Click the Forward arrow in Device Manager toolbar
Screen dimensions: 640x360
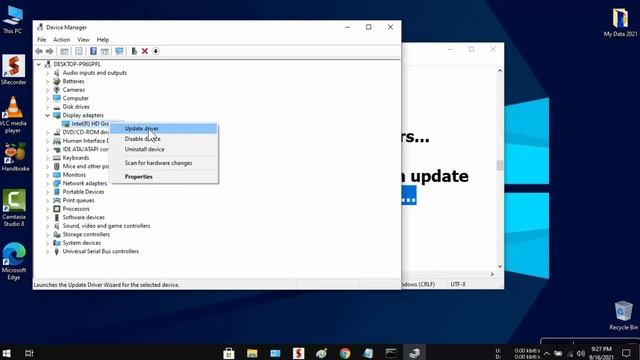pos(49,51)
